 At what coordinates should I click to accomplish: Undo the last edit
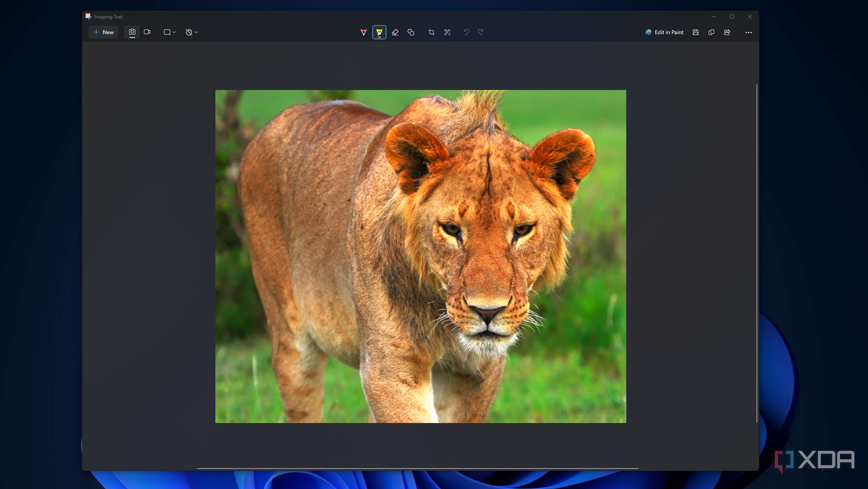[x=467, y=32]
